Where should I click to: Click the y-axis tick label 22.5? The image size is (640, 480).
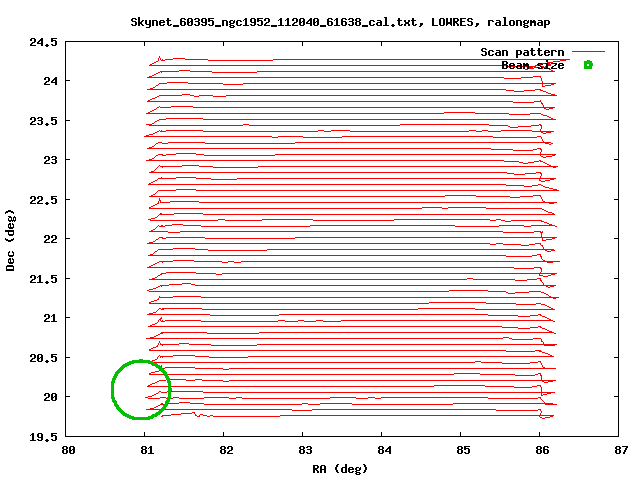pos(43,200)
